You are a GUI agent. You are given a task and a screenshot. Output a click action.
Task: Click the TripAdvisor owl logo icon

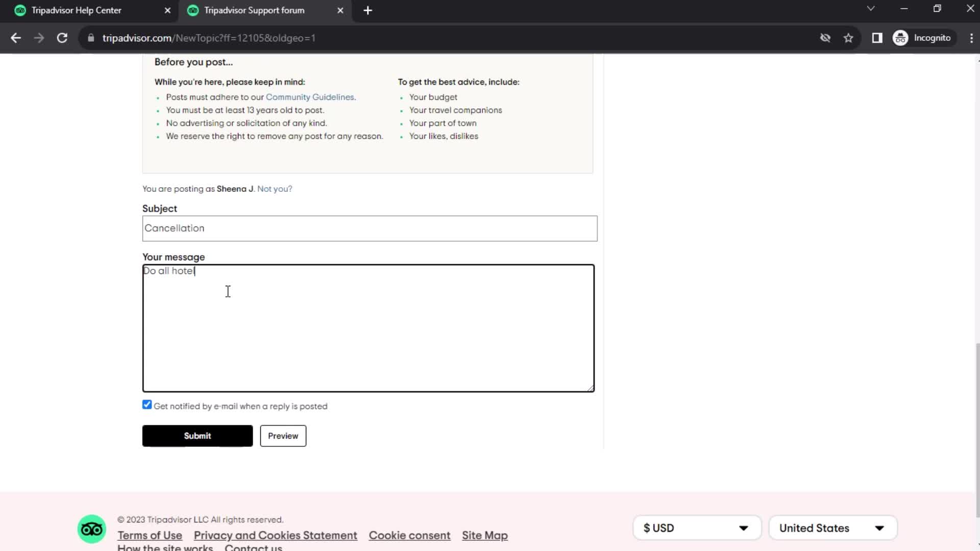point(92,529)
